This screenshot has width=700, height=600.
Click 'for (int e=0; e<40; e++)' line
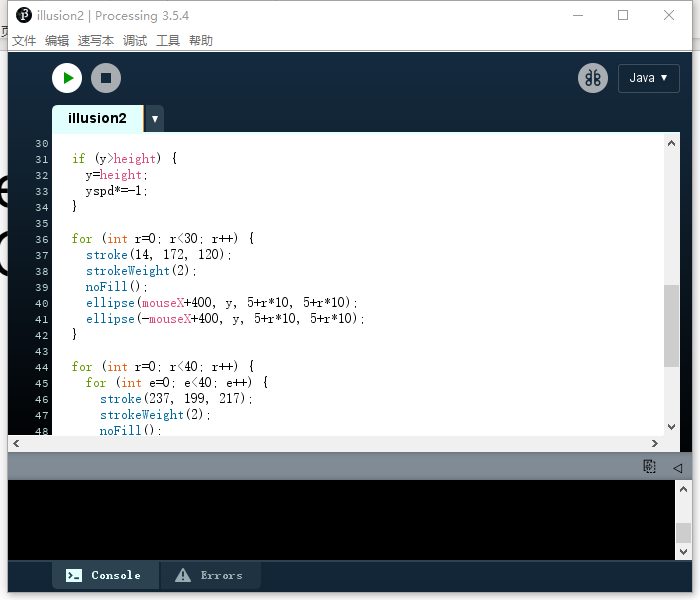tap(177, 383)
